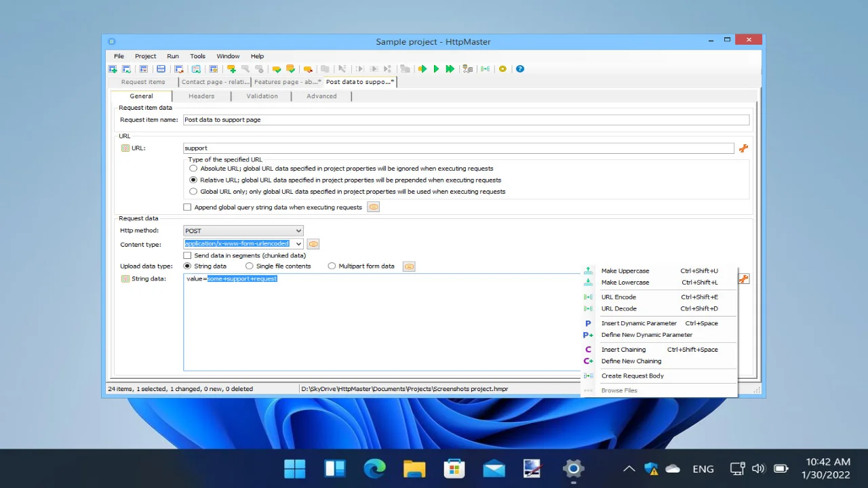
Task: Open the Window menu
Action: pos(228,56)
